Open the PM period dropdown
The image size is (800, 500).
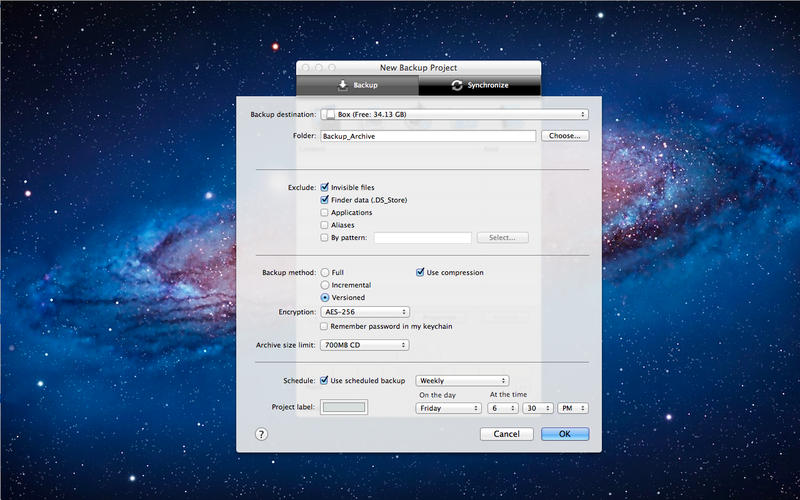click(x=573, y=408)
